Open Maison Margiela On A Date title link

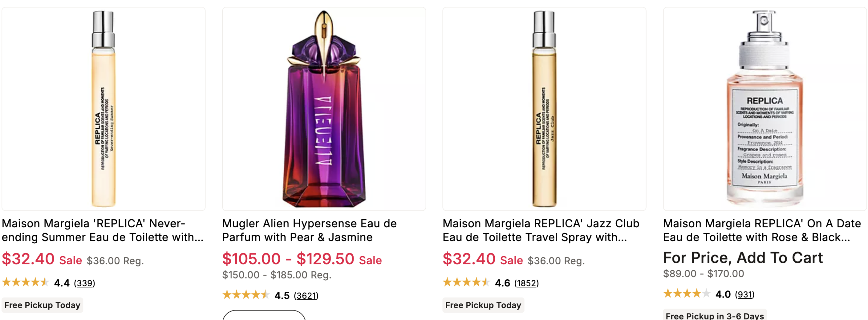point(762,230)
